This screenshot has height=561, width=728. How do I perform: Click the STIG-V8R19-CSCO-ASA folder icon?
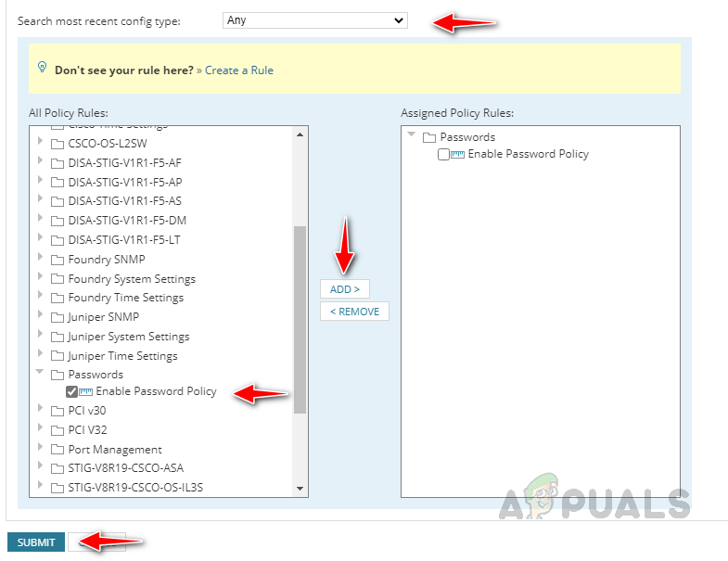coord(57,468)
